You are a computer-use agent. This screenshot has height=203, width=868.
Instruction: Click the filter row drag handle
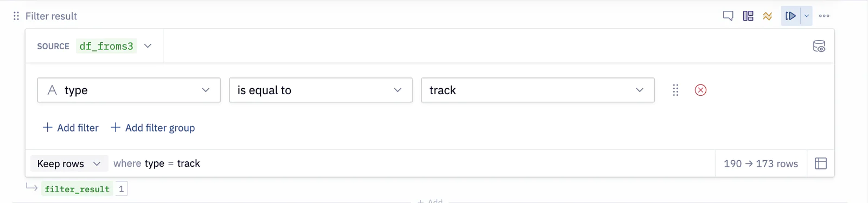[675, 90]
